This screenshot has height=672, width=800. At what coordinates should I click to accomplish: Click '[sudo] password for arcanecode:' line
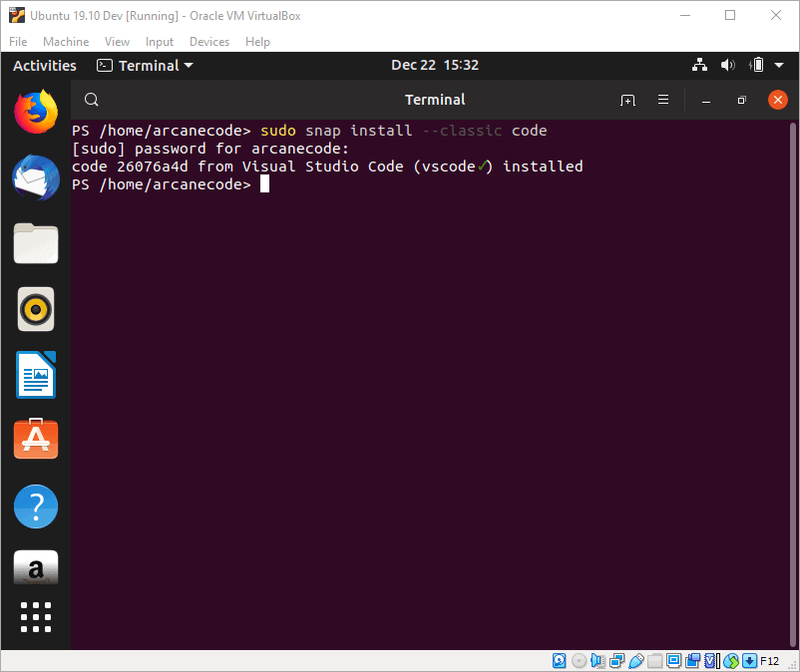point(210,149)
